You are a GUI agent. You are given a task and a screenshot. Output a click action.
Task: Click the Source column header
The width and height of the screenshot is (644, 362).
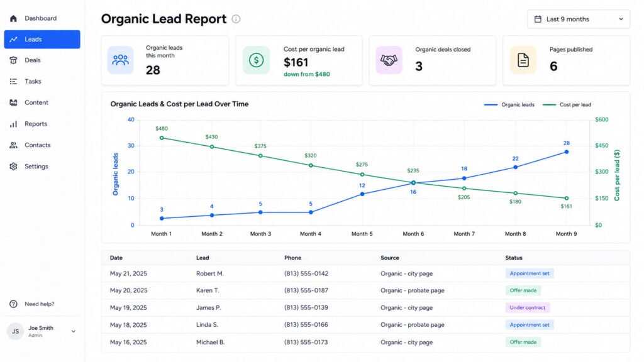[x=390, y=258]
